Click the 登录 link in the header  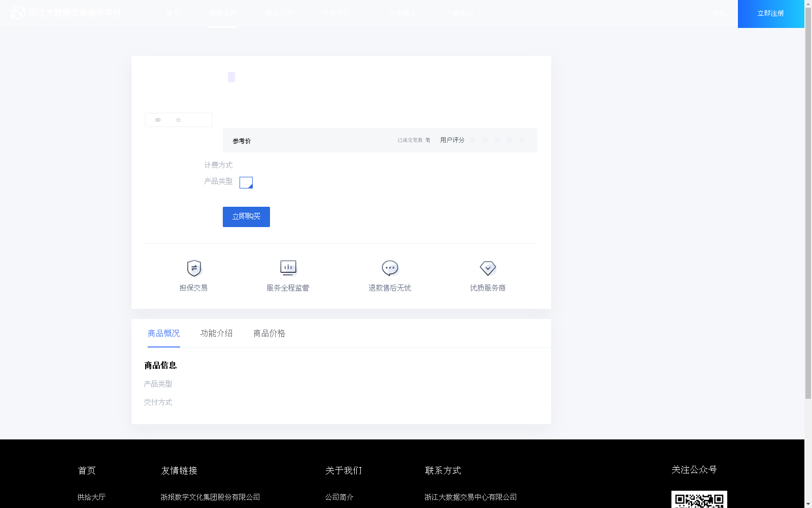tap(718, 13)
